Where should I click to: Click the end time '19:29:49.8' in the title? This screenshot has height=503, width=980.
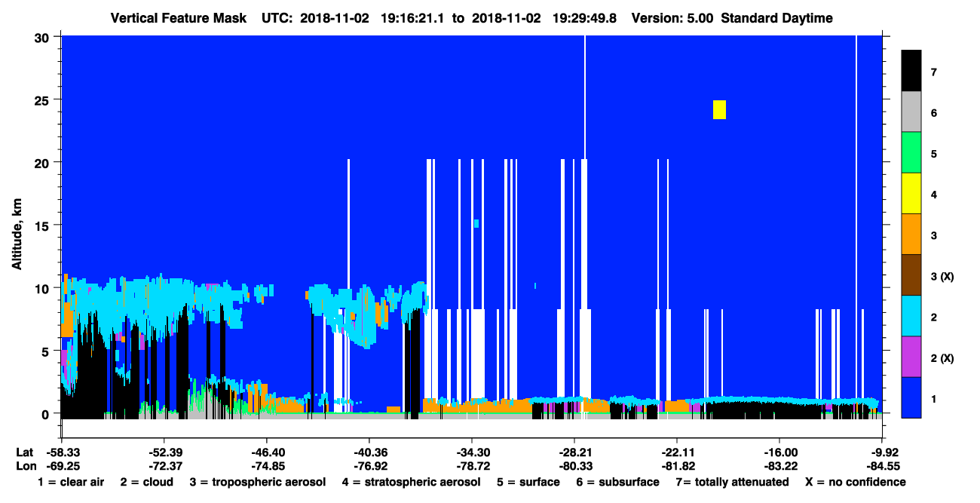click(x=586, y=18)
